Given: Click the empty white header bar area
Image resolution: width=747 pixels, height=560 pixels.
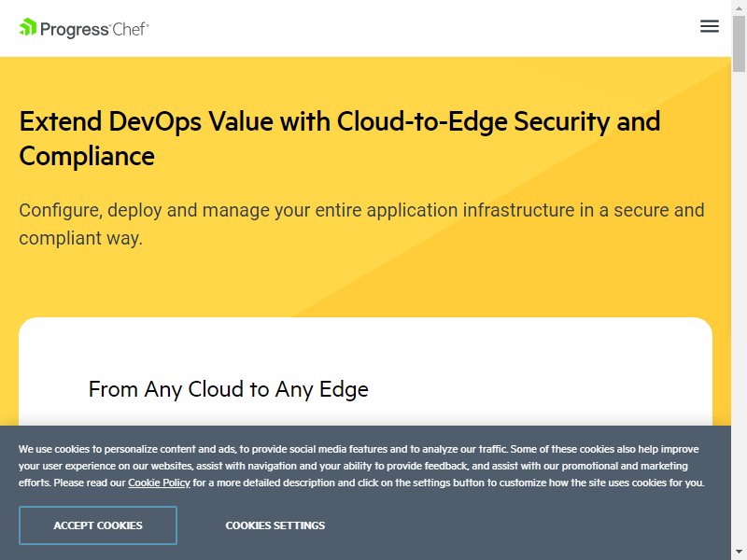Looking at the screenshot, I should point(419,28).
